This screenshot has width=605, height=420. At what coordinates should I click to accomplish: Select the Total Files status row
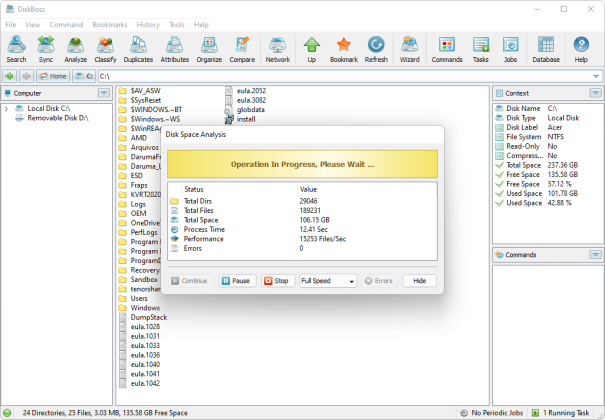pyautogui.click(x=302, y=211)
